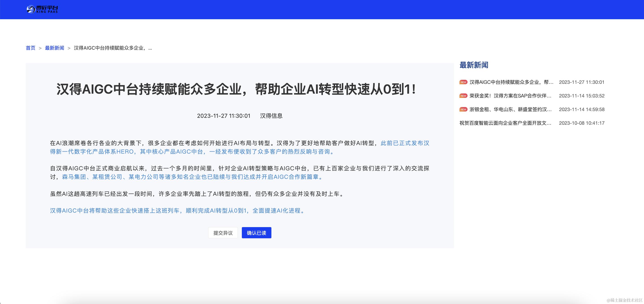Click the 汉得信息 author label
Screen dimensions: 644x304
point(271,116)
